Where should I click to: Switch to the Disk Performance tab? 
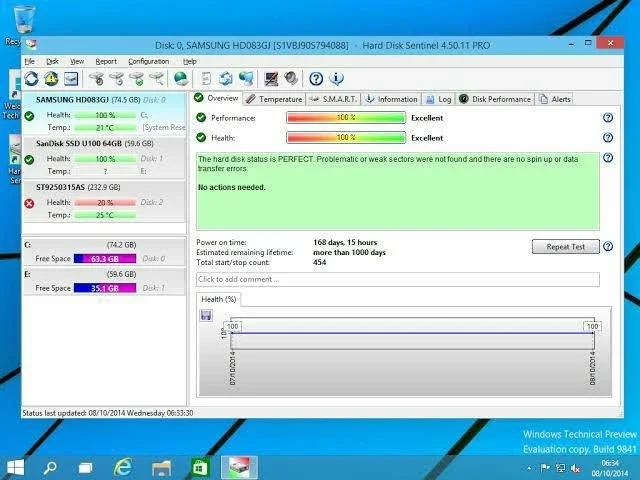(495, 99)
